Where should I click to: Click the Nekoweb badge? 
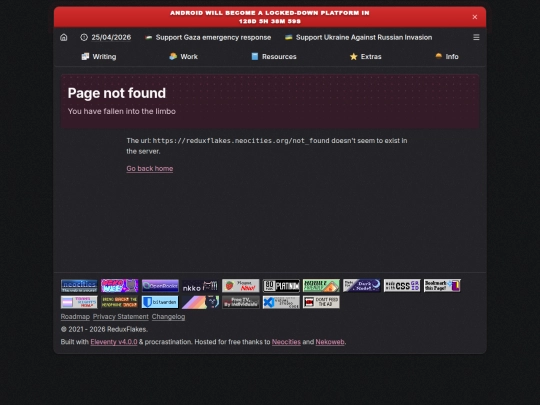pos(120,286)
